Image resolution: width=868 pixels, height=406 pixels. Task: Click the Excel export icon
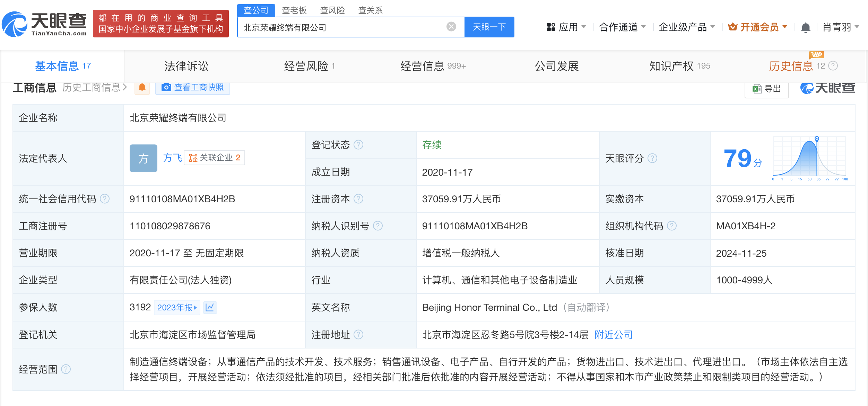point(757,89)
